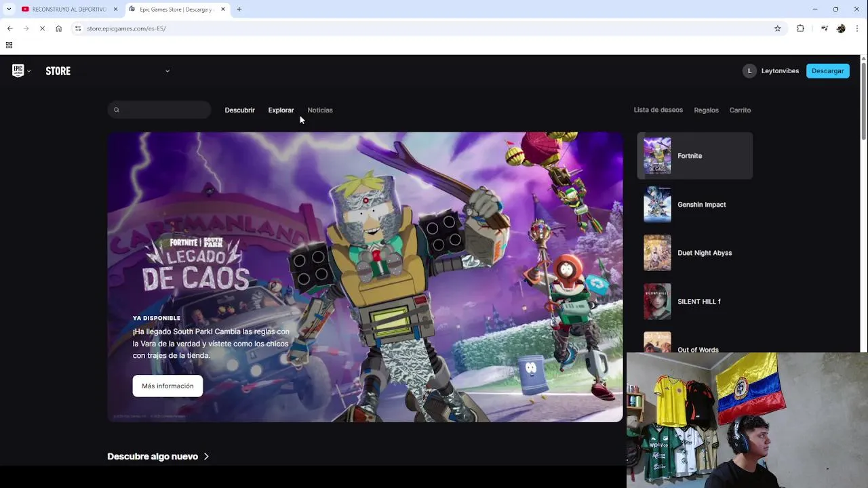Open the Noticias tab

[320, 110]
